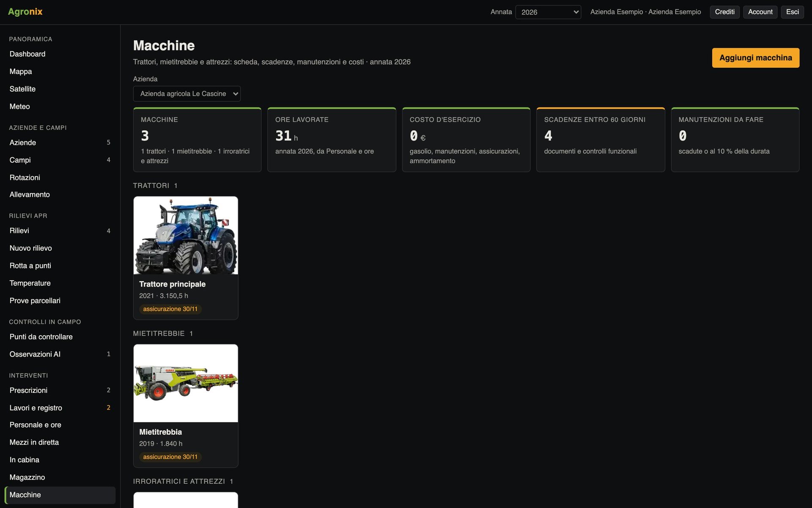
Task: Go to Dashboard in the sidebar
Action: pos(60,54)
